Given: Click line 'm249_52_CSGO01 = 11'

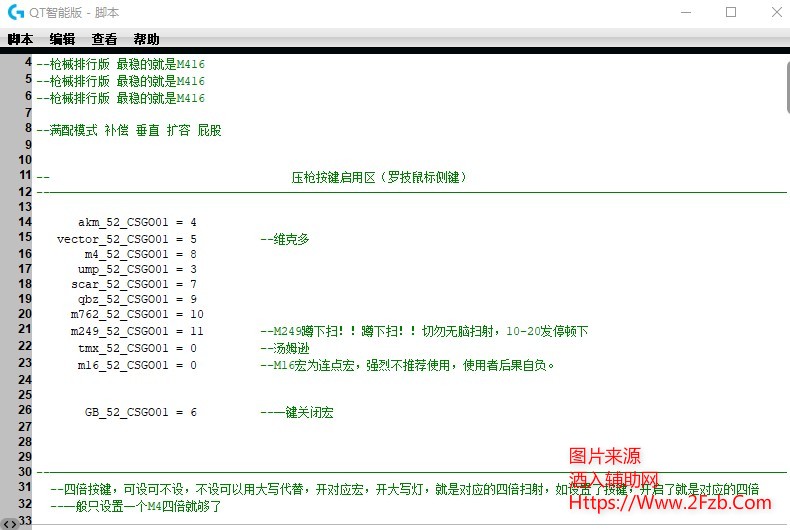Looking at the screenshot, I should click(x=137, y=332).
